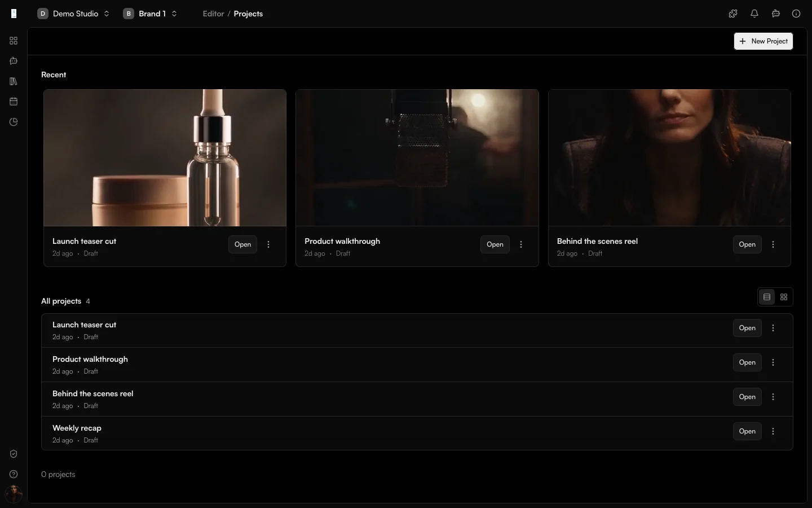Viewport: 812px width, 508px height.
Task: Click the user profile avatar
Action: [x=14, y=494]
